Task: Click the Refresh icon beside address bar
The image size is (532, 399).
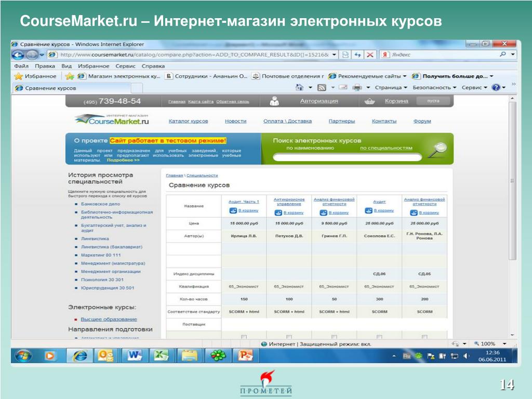Action: 357,55
